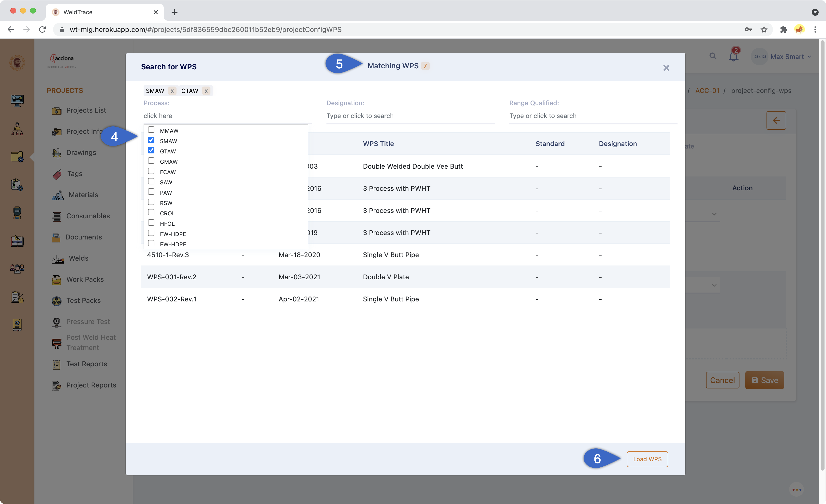826x504 pixels.
Task: Select the 4510-1-Rev.3 row
Action: 405,255
